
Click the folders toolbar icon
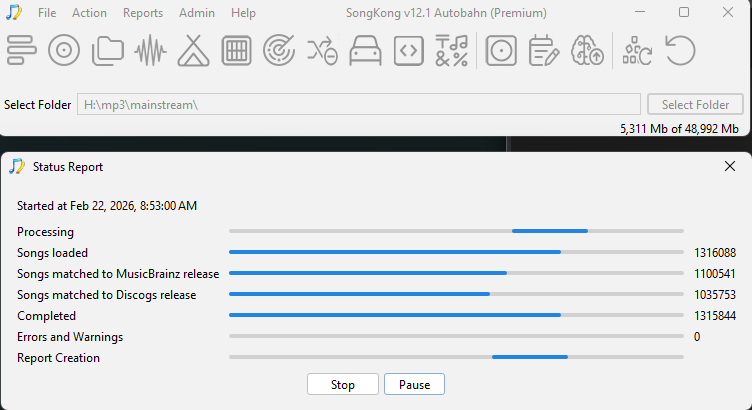[107, 50]
